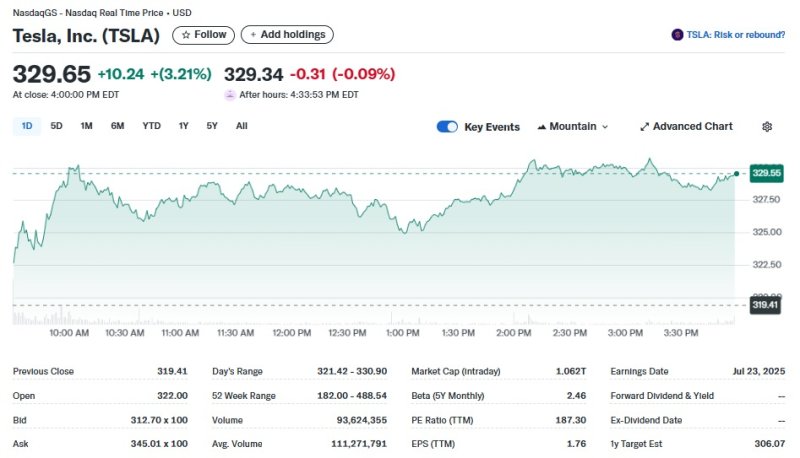This screenshot has height=458, width=800.
Task: Open chart settings gear icon
Action: tap(767, 127)
